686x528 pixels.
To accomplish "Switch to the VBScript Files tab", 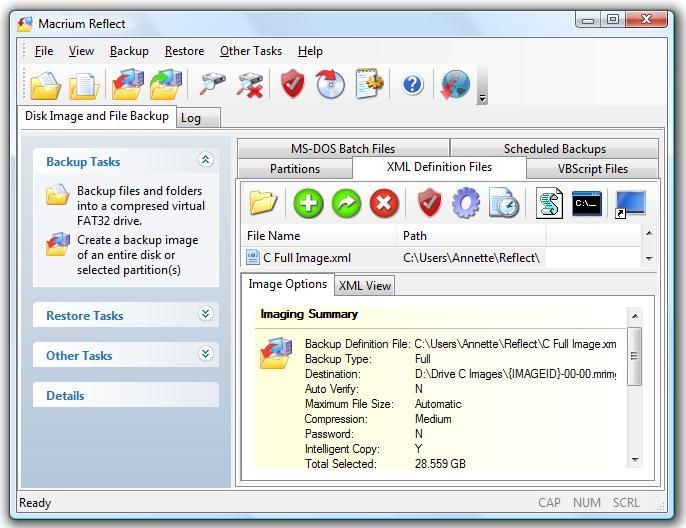I will click(x=592, y=169).
